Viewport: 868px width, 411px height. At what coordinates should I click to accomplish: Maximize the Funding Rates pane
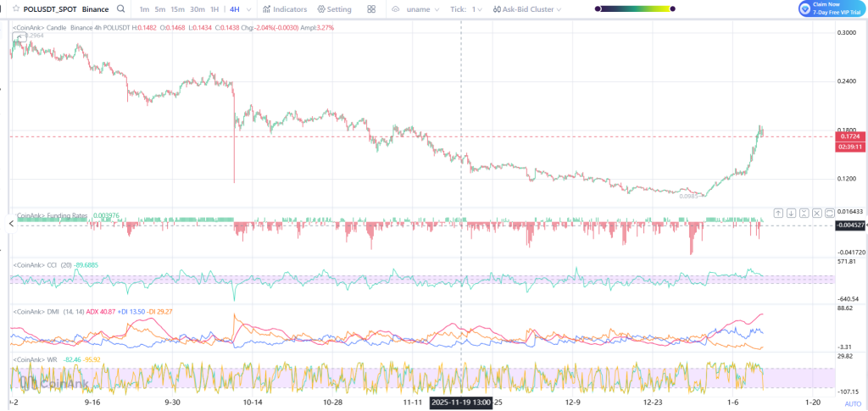tap(829, 213)
